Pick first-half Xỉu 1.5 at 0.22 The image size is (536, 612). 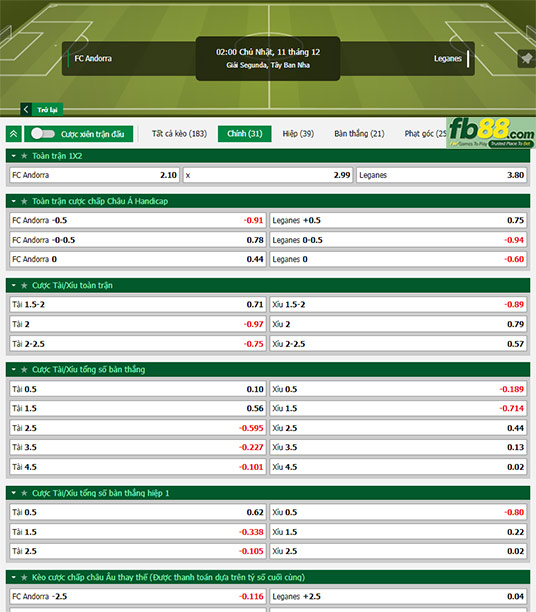pyautogui.click(x=398, y=532)
